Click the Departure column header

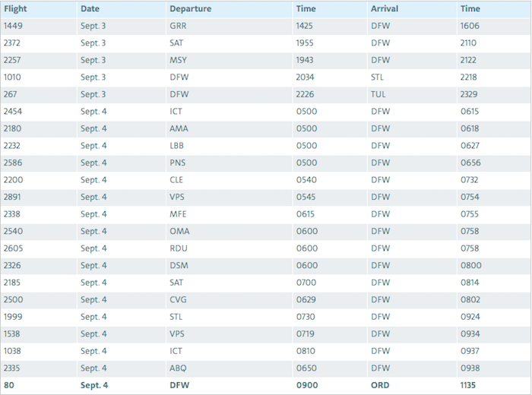tap(190, 9)
